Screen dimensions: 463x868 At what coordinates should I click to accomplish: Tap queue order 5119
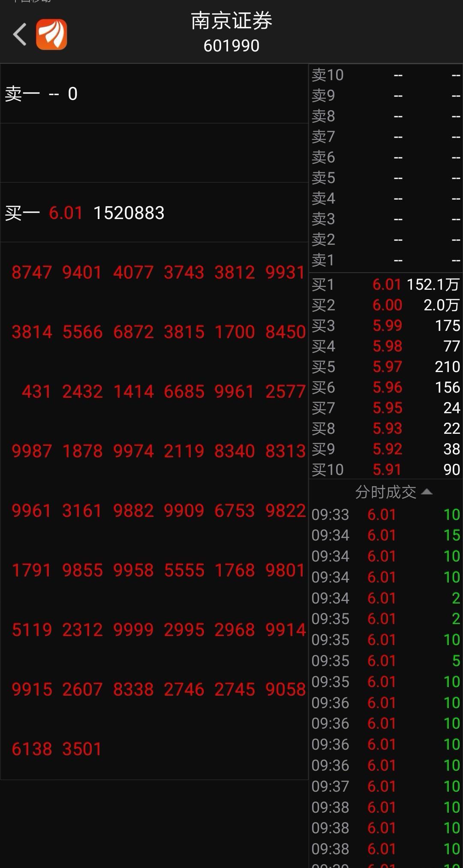pyautogui.click(x=32, y=630)
